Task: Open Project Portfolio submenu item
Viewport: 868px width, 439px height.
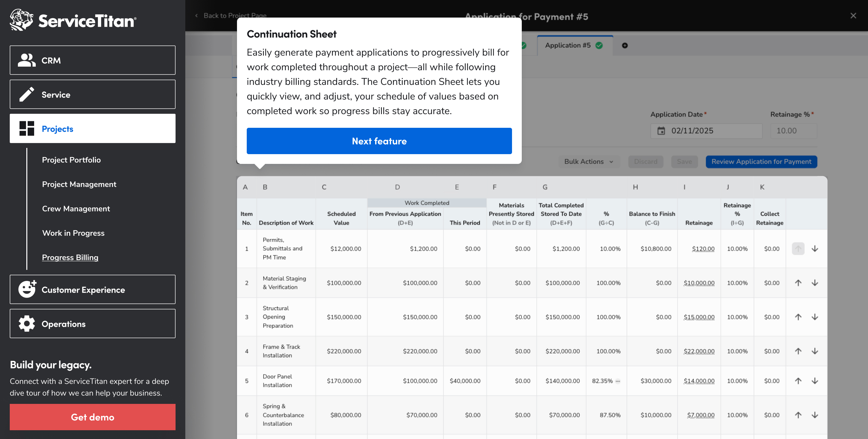Action: click(72, 160)
